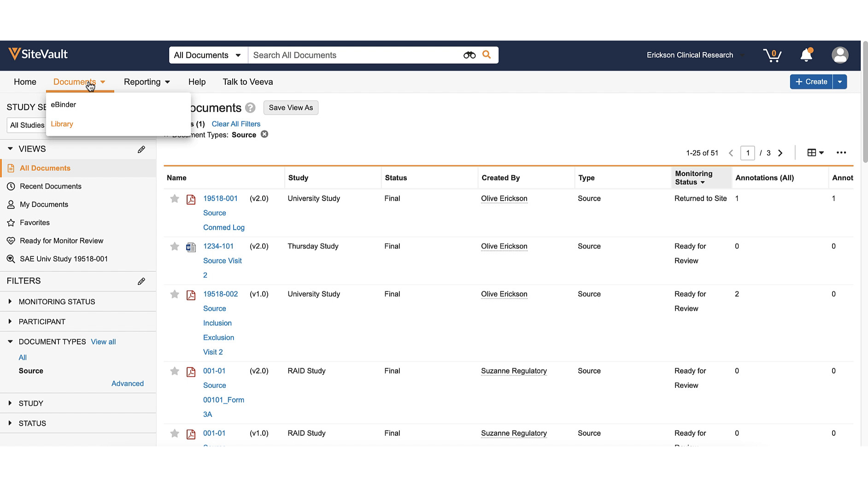Select All under Document Types
The image size is (868, 487).
point(23,357)
